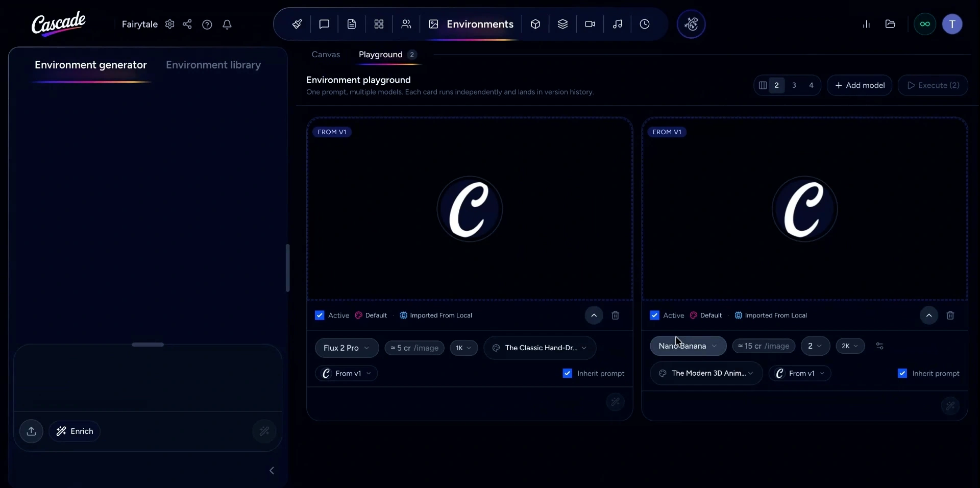The image size is (980, 488).
Task: Collapse the Nano Banana card
Action: coord(929,315)
